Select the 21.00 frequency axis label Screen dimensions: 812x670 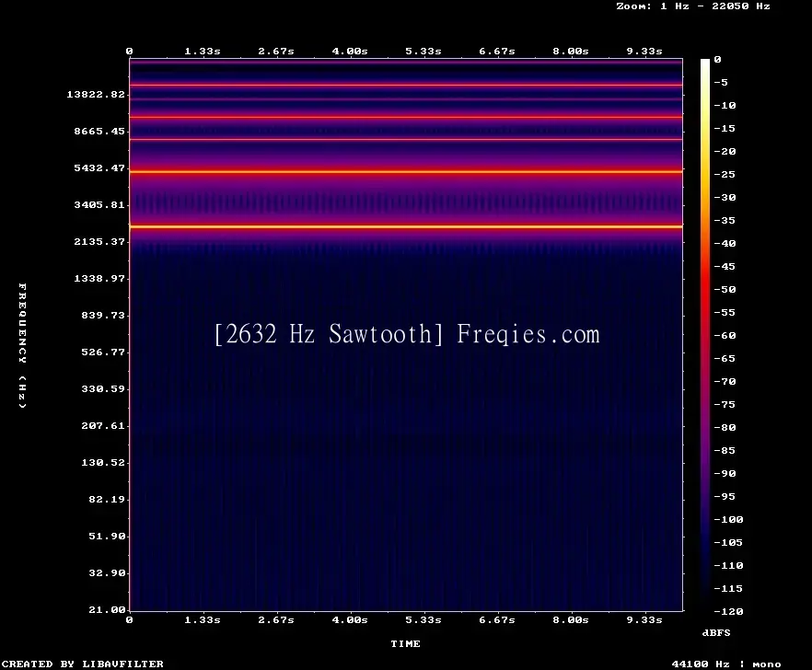coord(107,609)
